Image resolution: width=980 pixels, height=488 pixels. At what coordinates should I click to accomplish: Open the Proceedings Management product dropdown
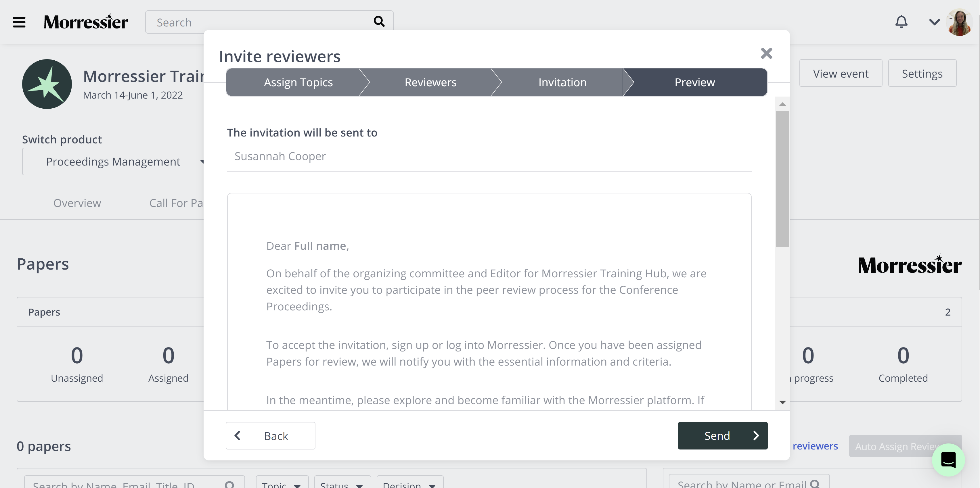113,161
